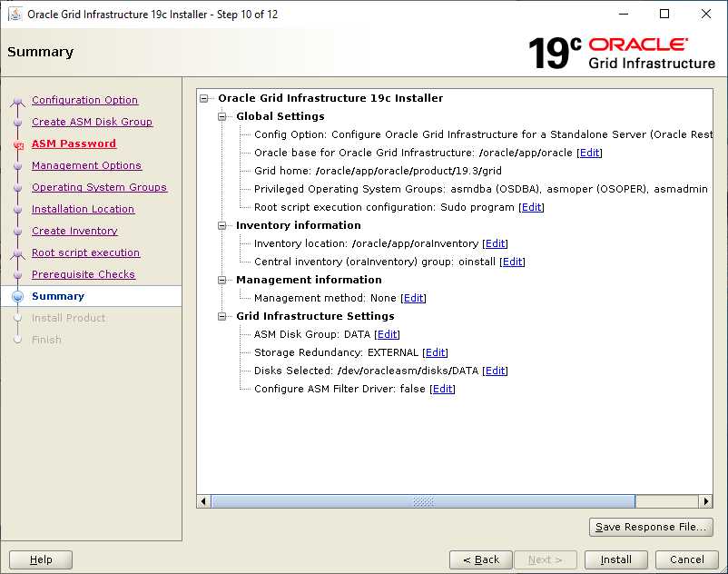Screen dimensions: 728x574
Task: Edit the Inventory location
Action: pos(496,243)
